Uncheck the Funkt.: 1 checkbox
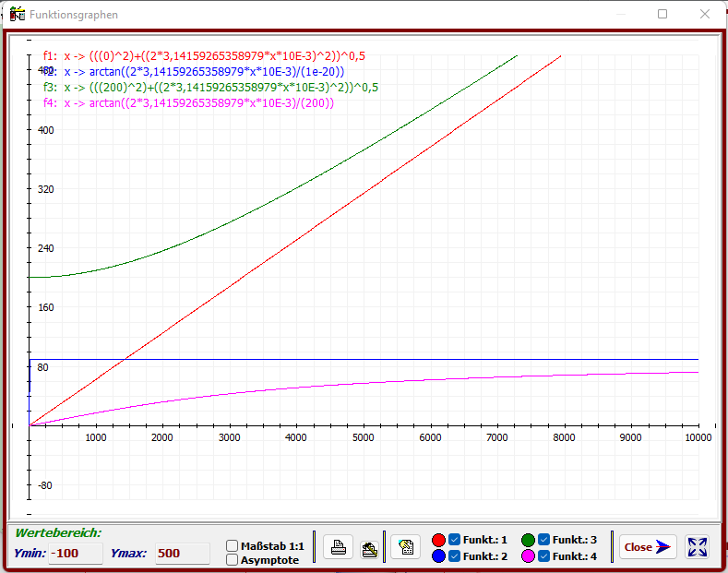Viewport: 728px width, 573px height. coord(454,539)
